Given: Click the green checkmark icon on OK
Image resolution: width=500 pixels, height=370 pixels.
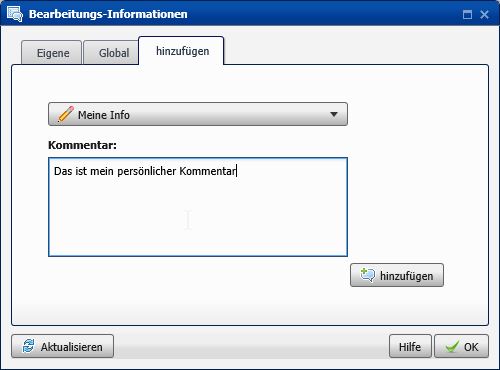Looking at the screenshot, I should coord(452,347).
